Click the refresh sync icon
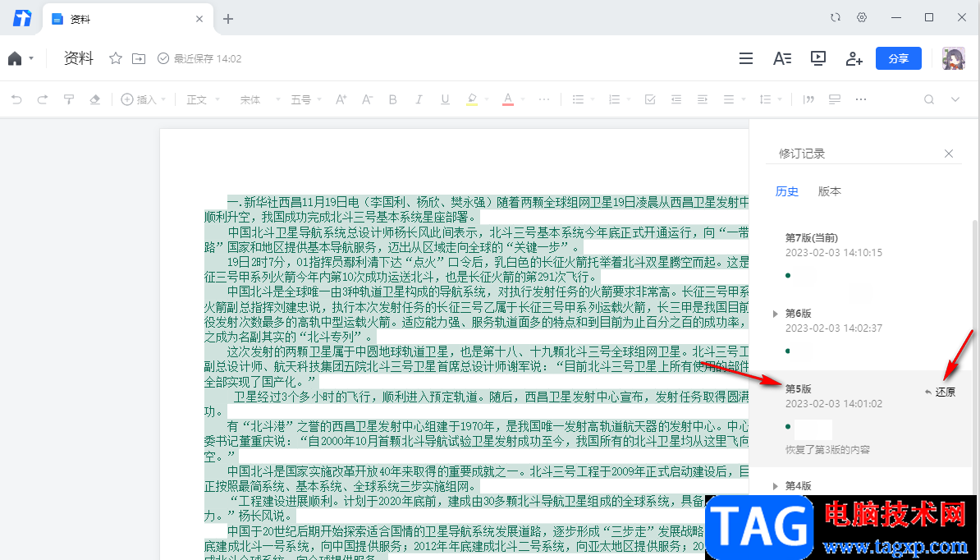The height and width of the screenshot is (560, 980). coord(836,17)
